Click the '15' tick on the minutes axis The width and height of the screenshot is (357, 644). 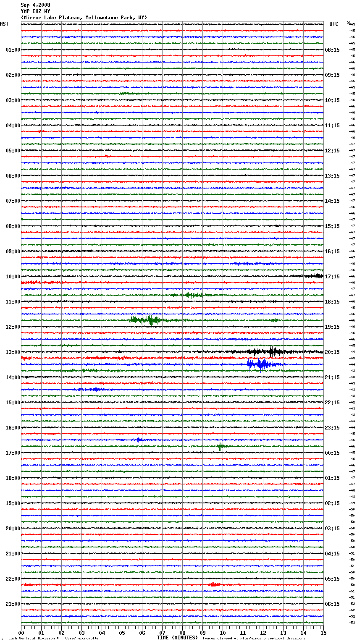coord(323,633)
